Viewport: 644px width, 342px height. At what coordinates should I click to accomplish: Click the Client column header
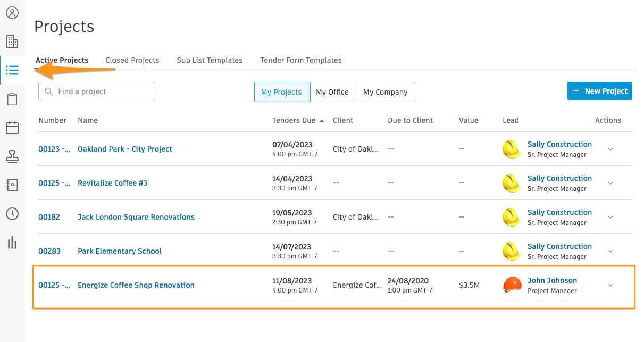coord(343,120)
